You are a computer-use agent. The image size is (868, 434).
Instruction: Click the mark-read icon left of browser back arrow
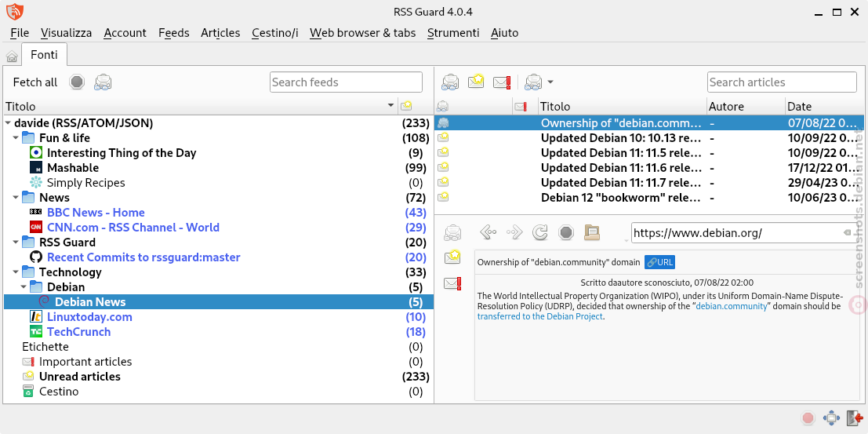[453, 232]
